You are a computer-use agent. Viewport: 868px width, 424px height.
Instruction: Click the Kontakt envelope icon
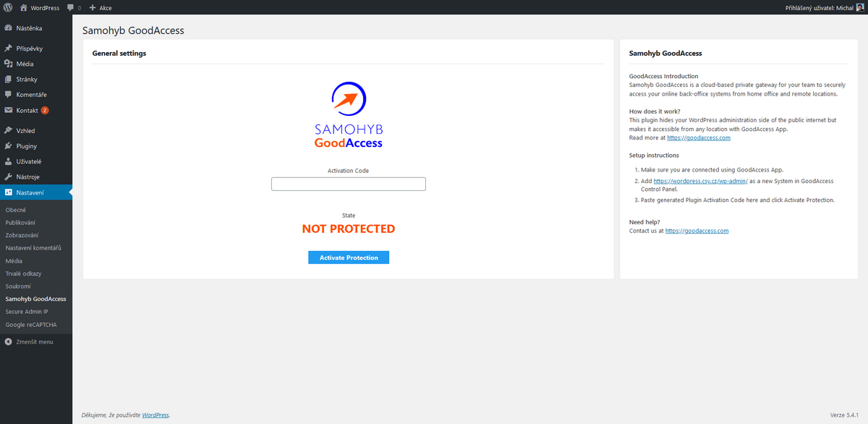[x=8, y=110]
